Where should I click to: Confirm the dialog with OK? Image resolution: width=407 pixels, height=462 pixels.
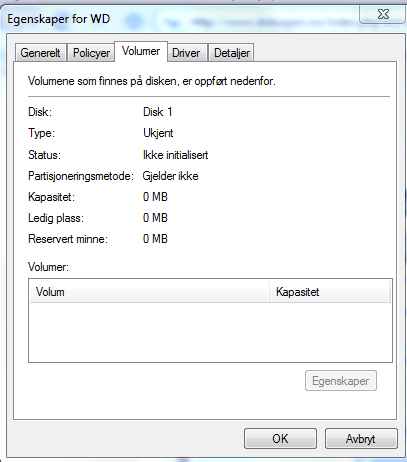pyautogui.click(x=280, y=438)
